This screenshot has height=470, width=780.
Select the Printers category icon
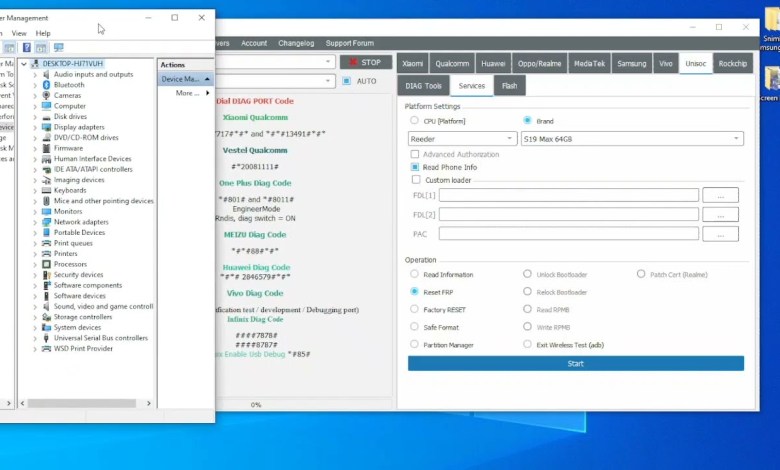46,254
